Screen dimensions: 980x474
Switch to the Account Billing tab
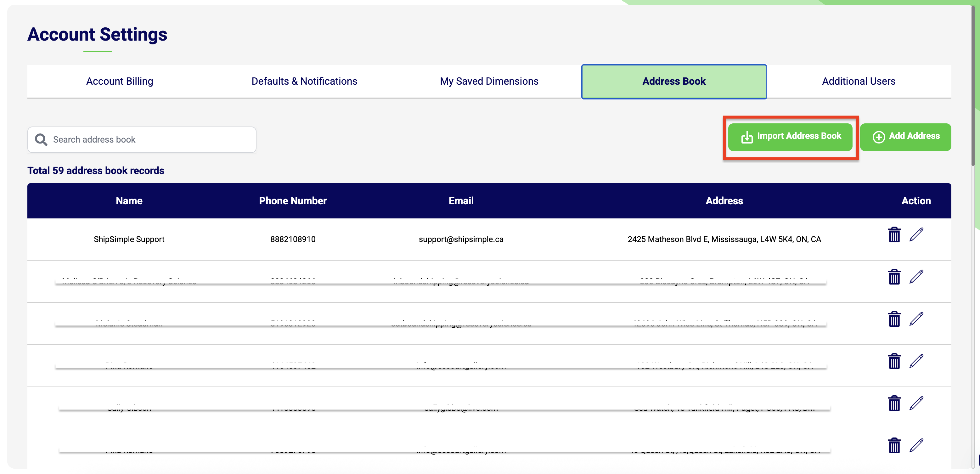[x=120, y=81]
